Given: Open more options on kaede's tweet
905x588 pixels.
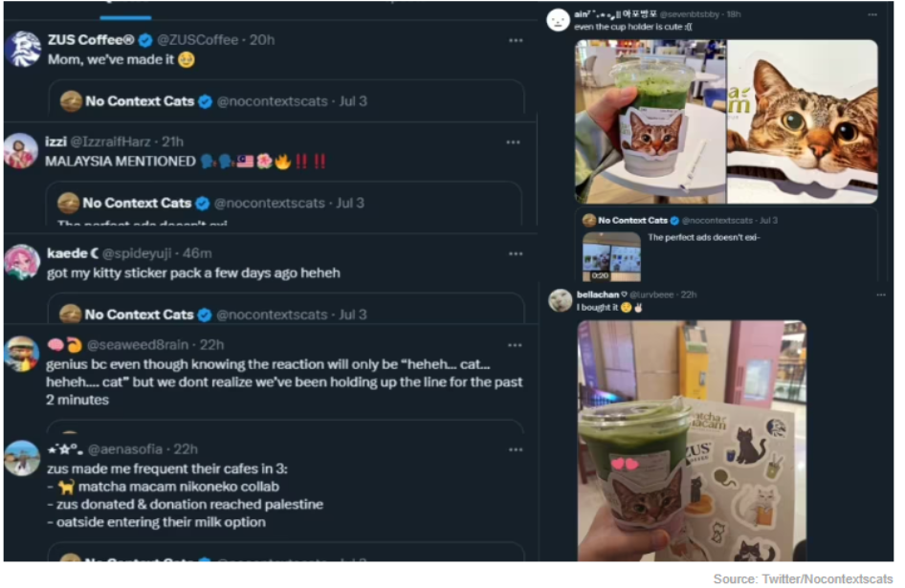Looking at the screenshot, I should coord(516,254).
